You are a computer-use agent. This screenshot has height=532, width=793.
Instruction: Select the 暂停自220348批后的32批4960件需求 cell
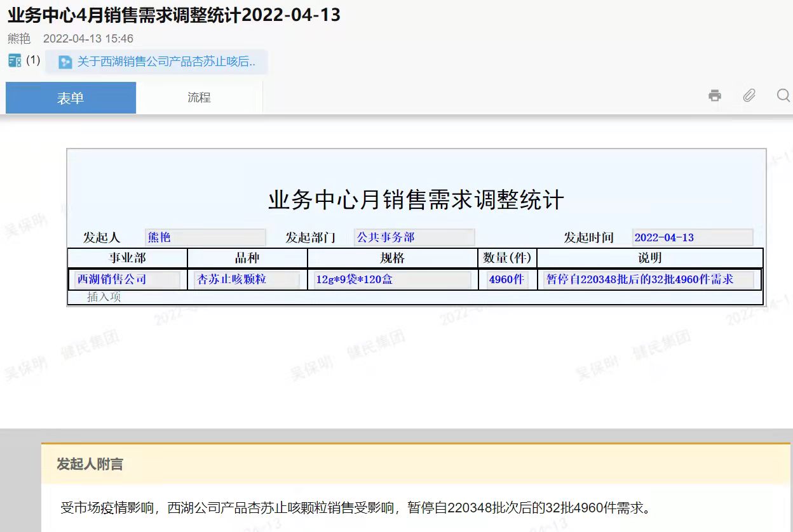point(649,279)
